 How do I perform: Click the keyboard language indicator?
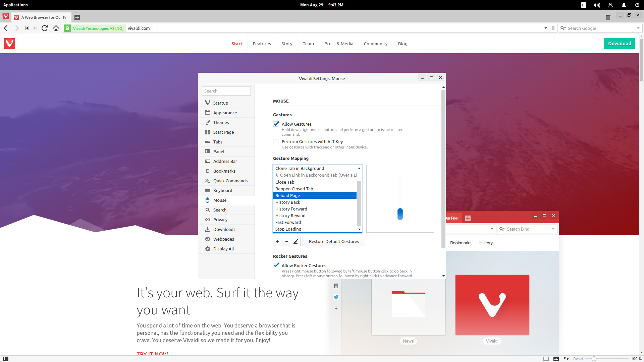tap(584, 5)
